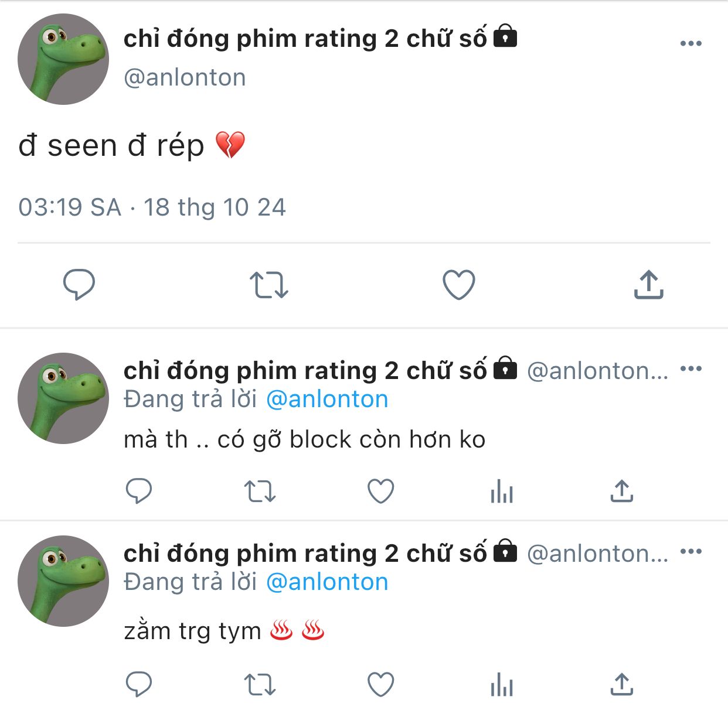Open the @anlonton mention link in the second tweet
The height and width of the screenshot is (710, 728).
click(327, 400)
